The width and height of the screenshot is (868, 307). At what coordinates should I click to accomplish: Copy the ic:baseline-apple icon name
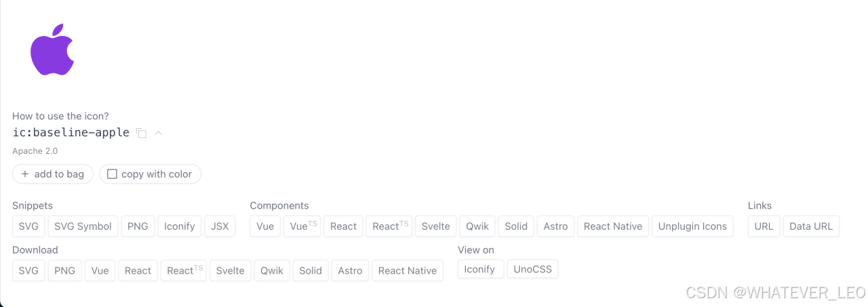pos(141,134)
